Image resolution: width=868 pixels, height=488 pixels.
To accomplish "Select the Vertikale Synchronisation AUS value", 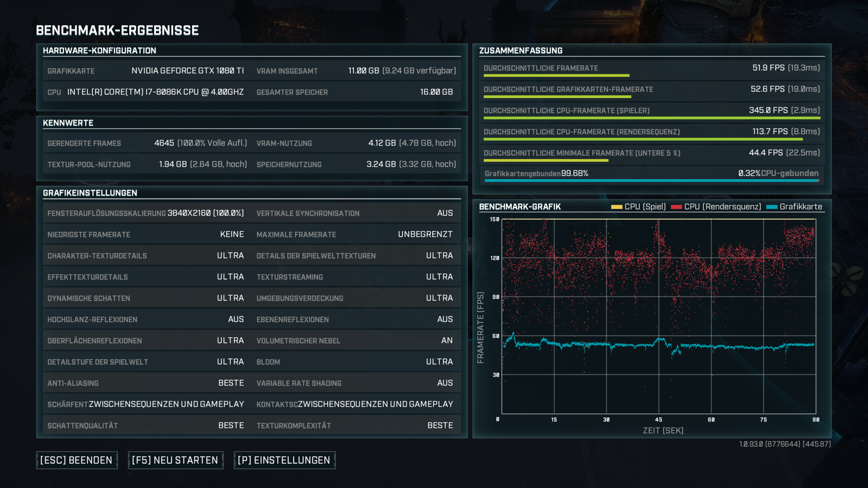I will (x=444, y=213).
